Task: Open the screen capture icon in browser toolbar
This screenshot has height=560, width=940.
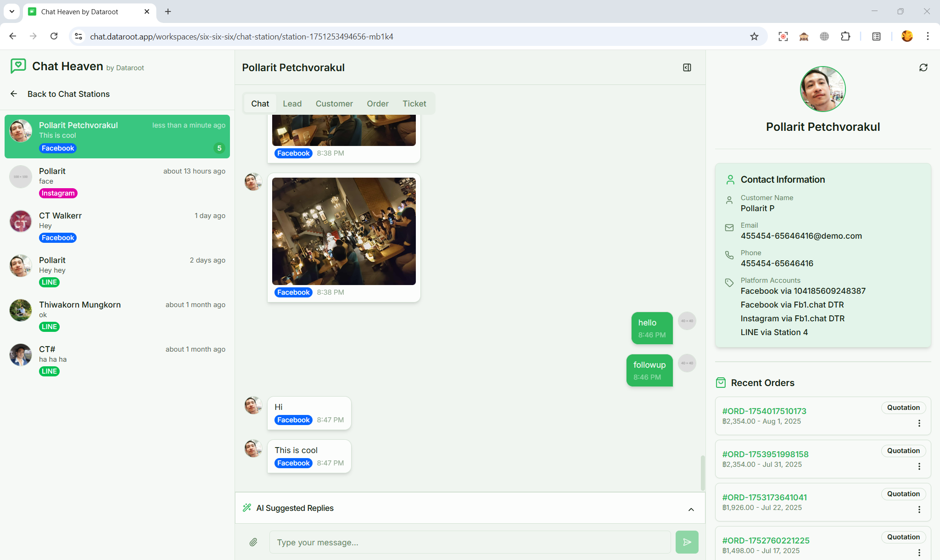Action: pos(783,36)
